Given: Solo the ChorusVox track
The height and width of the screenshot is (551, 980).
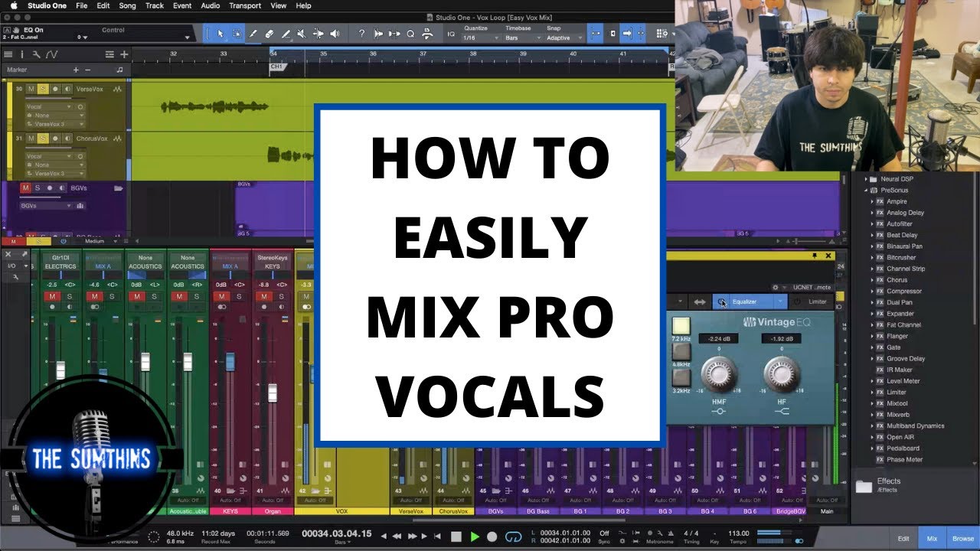Looking at the screenshot, I should click(43, 139).
